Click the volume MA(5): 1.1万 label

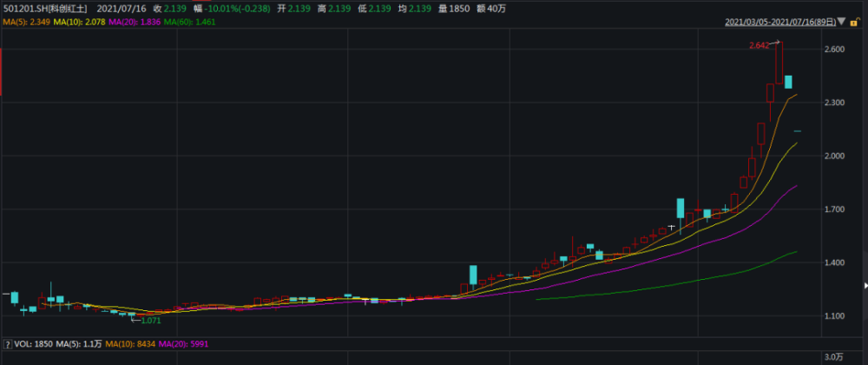(x=79, y=344)
